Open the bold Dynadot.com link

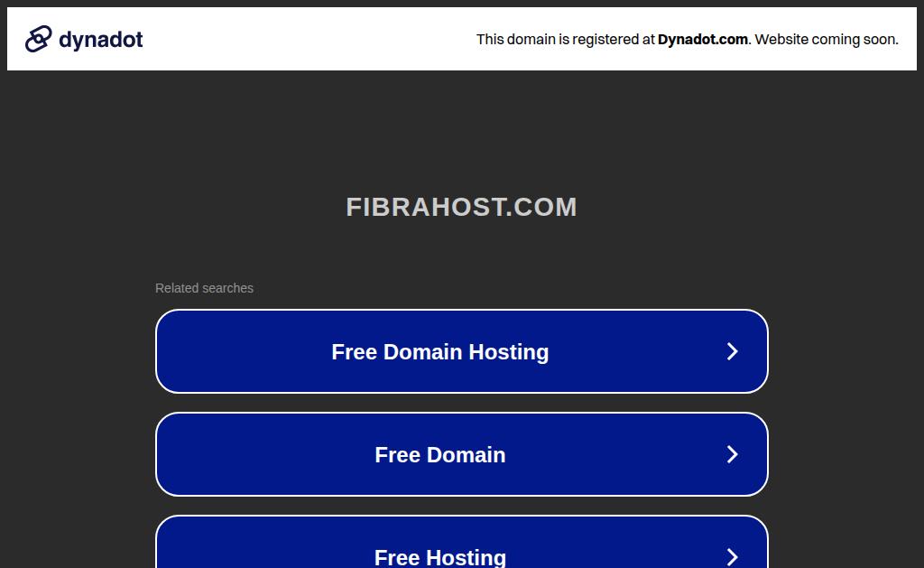click(702, 40)
